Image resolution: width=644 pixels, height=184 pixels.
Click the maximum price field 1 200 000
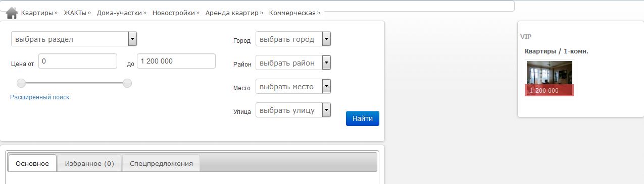(x=176, y=61)
